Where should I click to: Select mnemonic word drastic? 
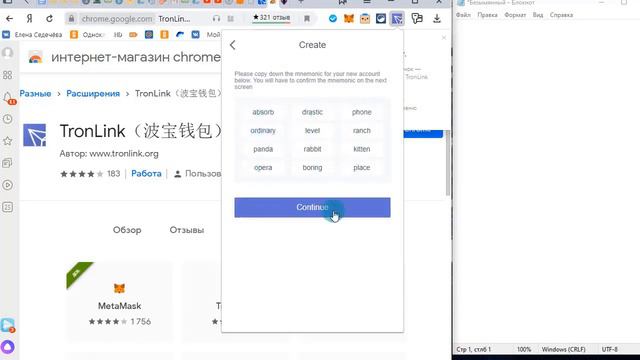click(x=312, y=112)
